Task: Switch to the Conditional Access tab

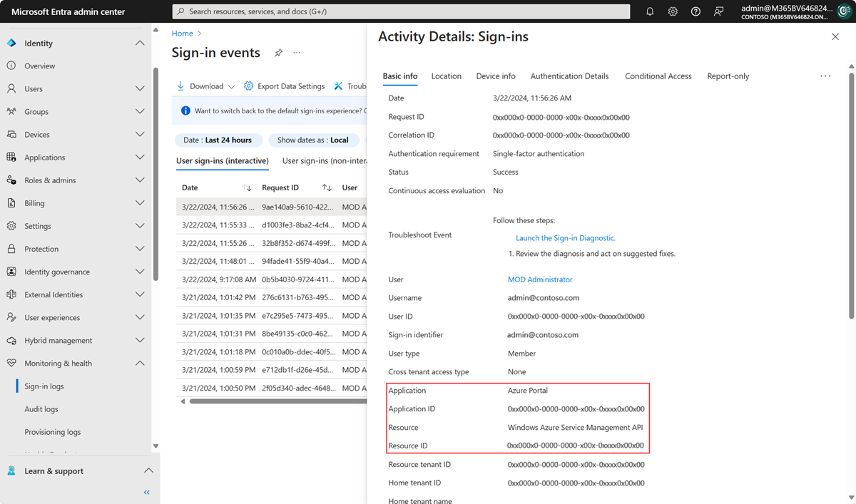Action: pos(658,76)
